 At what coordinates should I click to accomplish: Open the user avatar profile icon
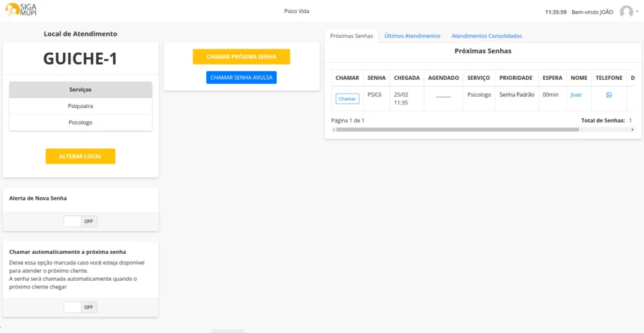tap(626, 12)
